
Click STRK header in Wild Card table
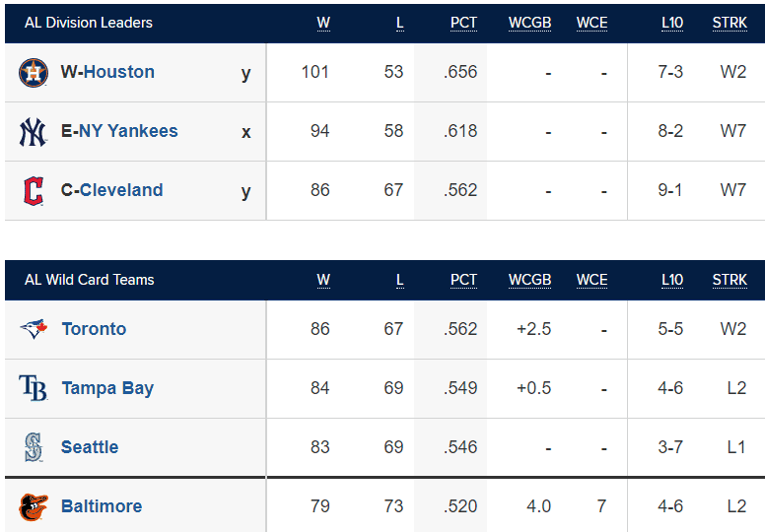(730, 280)
